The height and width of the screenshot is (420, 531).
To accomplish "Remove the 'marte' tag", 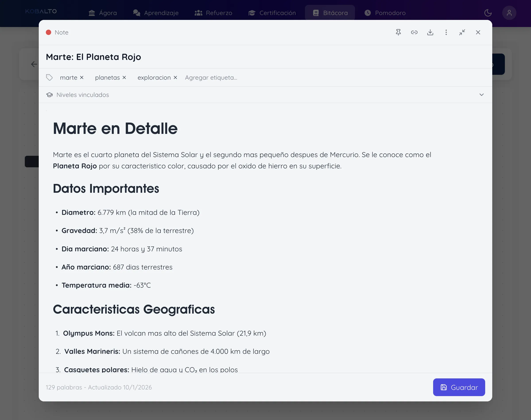I will (82, 78).
